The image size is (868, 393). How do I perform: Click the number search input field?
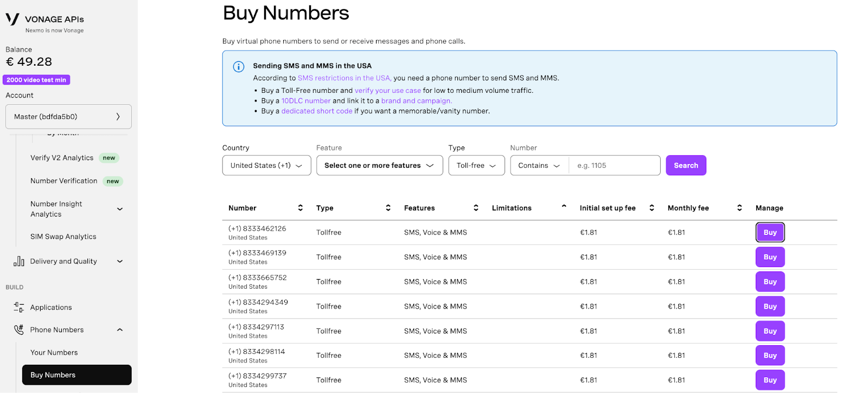[x=615, y=166]
